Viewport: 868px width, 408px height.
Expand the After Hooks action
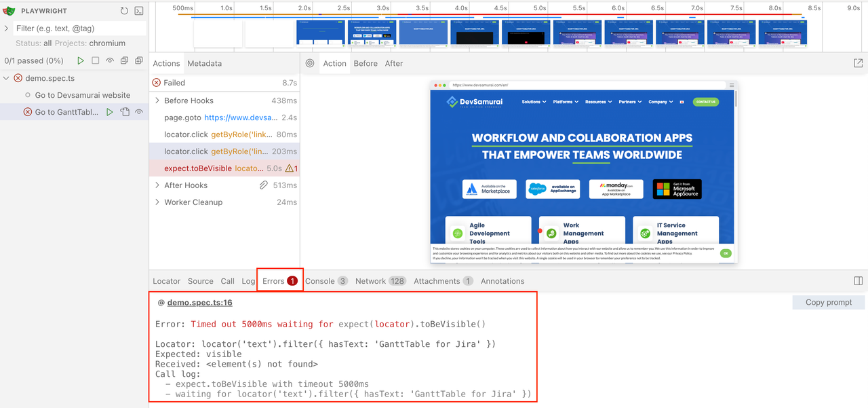coord(157,185)
